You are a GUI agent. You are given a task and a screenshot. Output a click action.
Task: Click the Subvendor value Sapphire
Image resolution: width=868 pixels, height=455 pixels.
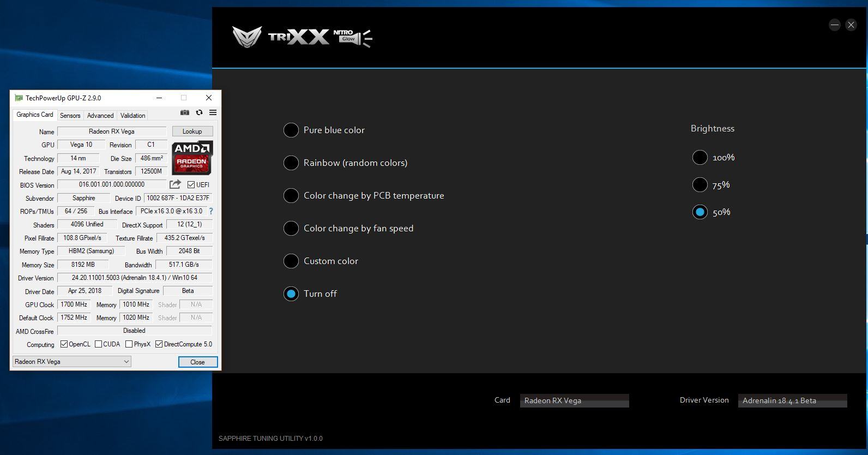pyautogui.click(x=83, y=198)
